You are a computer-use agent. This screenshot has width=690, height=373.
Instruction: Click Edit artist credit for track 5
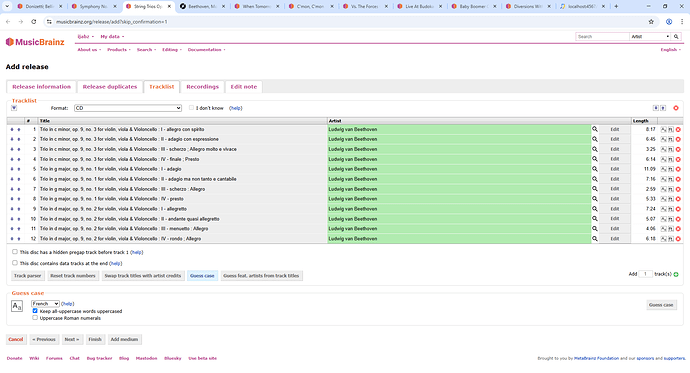click(x=615, y=169)
